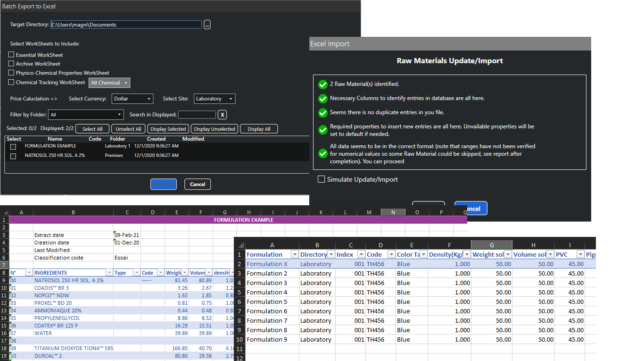Sort list by the Created column header
The height and width of the screenshot is (361, 644).
click(x=156, y=139)
